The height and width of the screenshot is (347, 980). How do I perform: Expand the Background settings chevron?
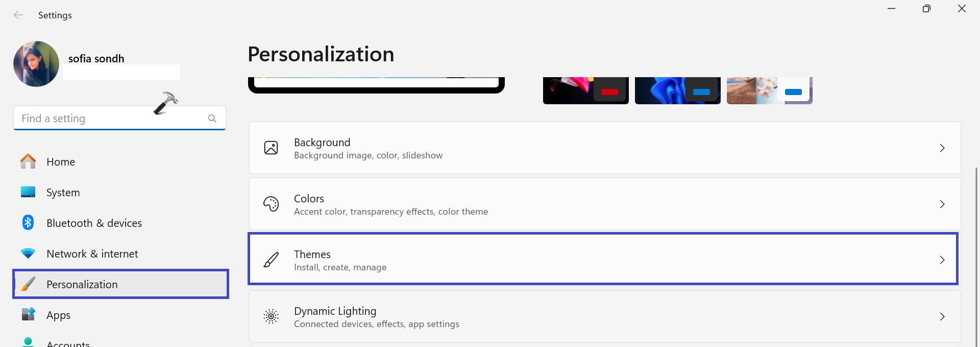(942, 148)
